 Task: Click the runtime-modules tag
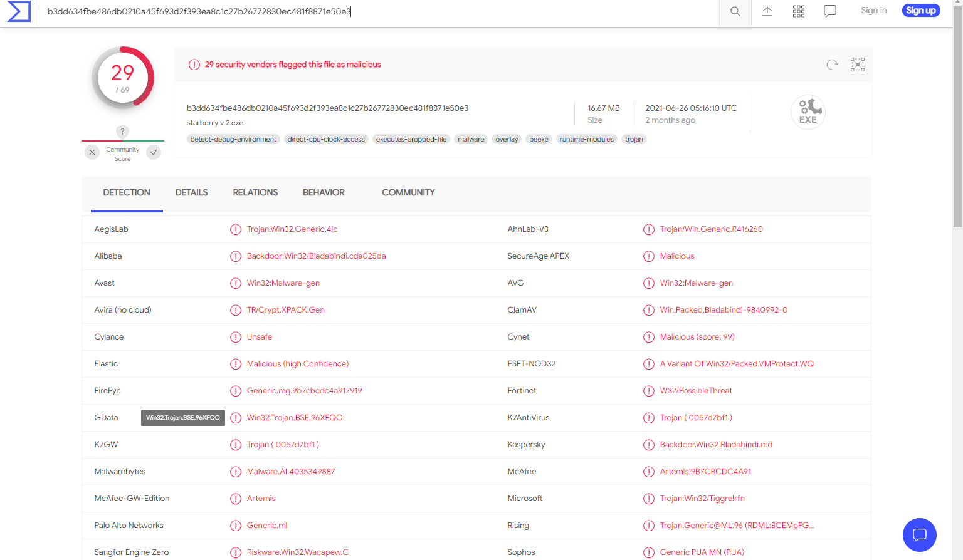tap(587, 140)
